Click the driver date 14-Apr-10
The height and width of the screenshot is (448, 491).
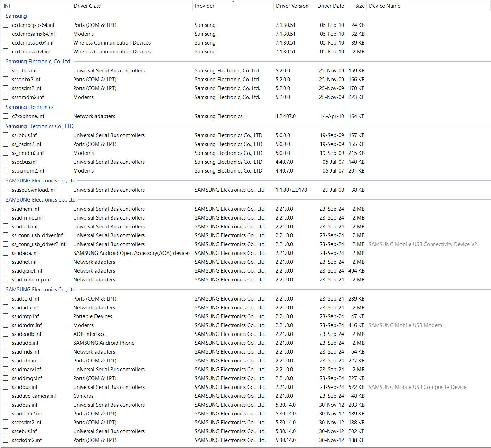click(x=332, y=116)
